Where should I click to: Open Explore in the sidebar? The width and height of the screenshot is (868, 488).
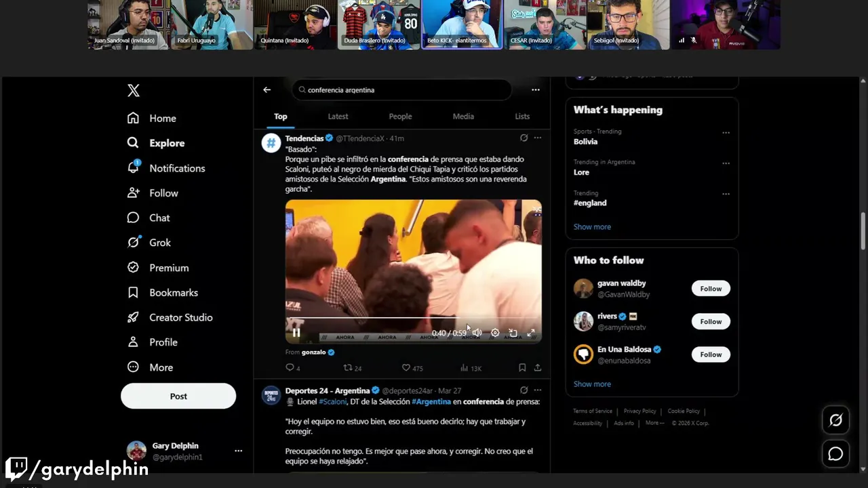click(156, 143)
